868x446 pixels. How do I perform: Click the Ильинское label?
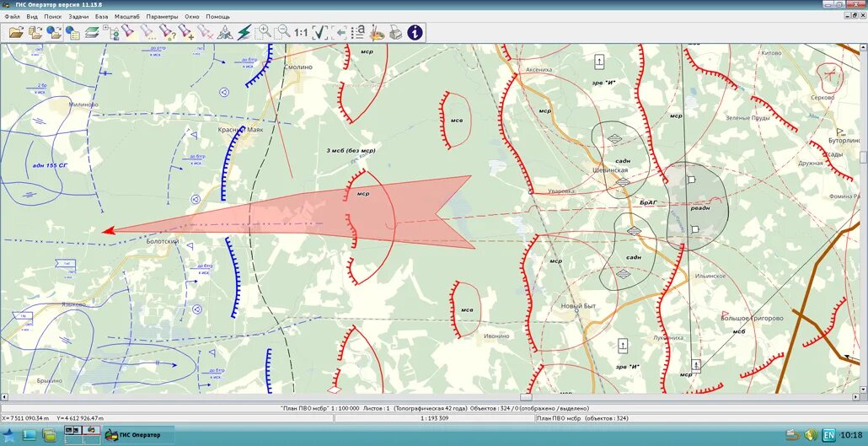(x=710, y=276)
